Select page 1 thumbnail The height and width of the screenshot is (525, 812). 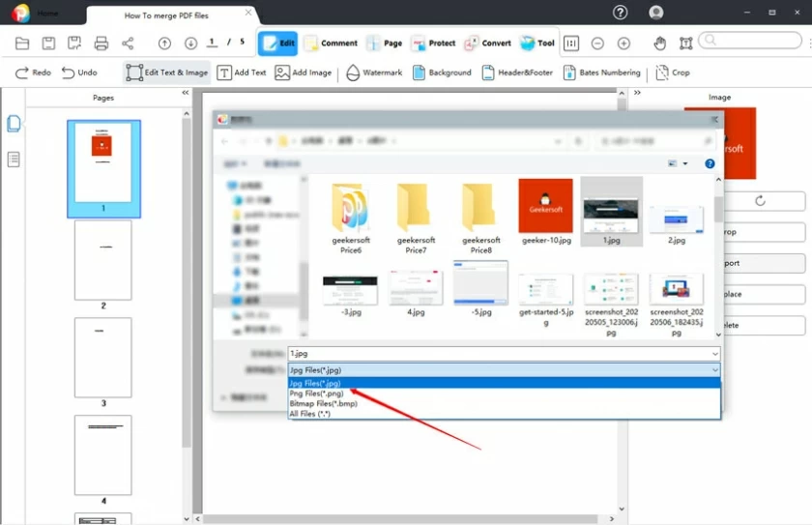pyautogui.click(x=103, y=169)
